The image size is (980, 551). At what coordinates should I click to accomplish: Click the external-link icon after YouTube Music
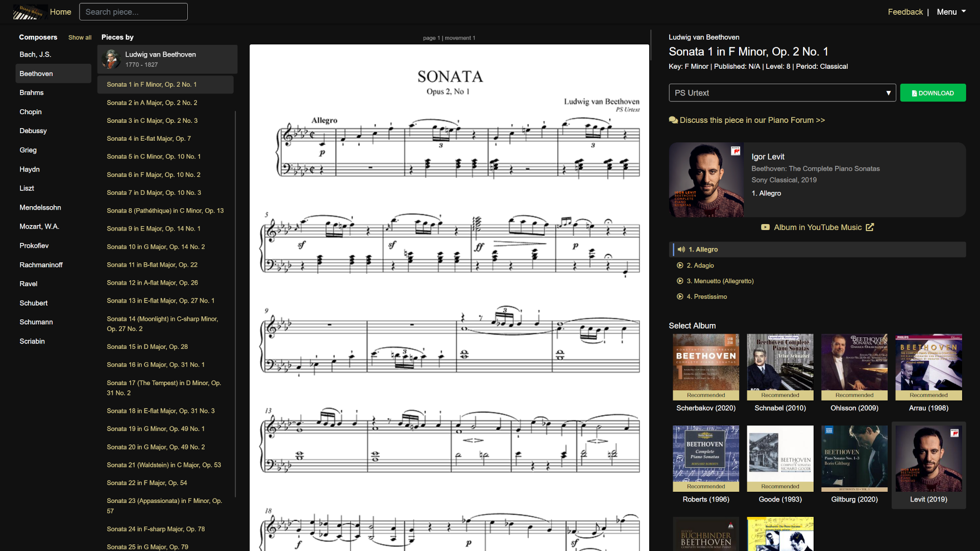869,227
